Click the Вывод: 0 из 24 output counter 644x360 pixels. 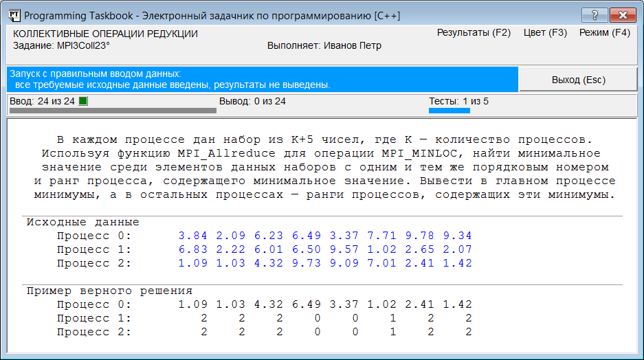(252, 101)
